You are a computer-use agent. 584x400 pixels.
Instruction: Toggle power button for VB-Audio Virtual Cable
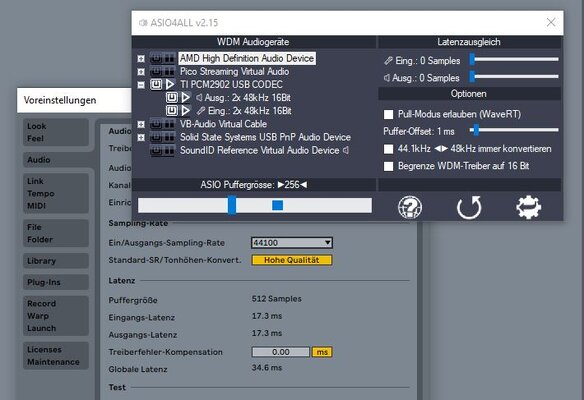pyautogui.click(x=156, y=124)
